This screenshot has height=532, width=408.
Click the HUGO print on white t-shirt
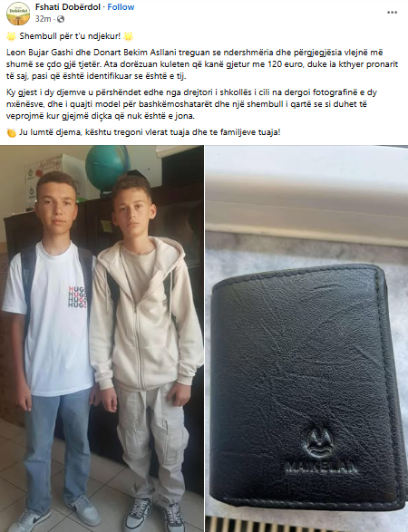point(77,297)
